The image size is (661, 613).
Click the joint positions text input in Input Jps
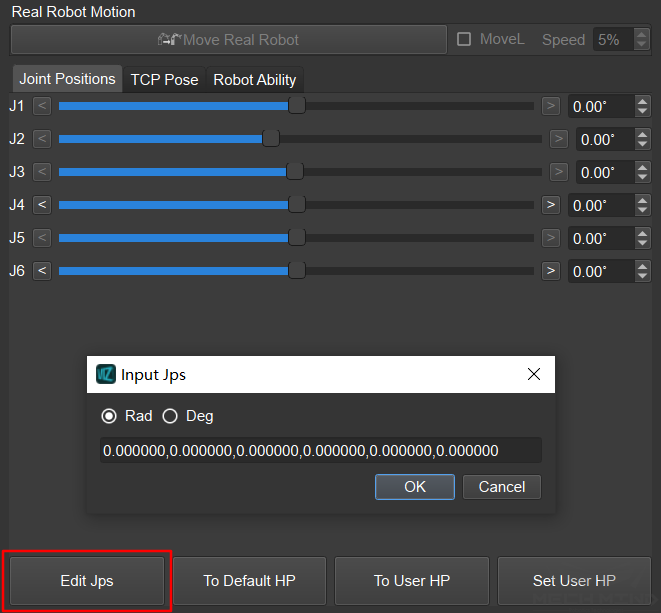pyautogui.click(x=321, y=450)
